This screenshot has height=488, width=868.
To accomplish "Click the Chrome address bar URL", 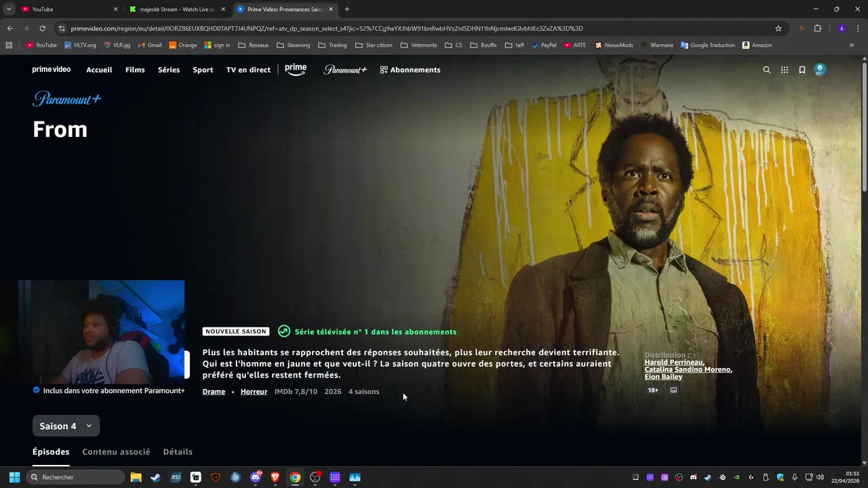I will pyautogui.click(x=327, y=28).
